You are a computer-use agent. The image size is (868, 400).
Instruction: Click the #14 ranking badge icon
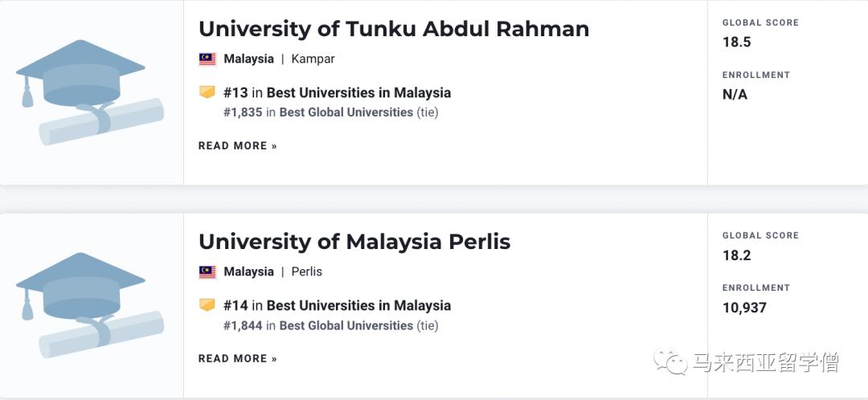tap(207, 305)
